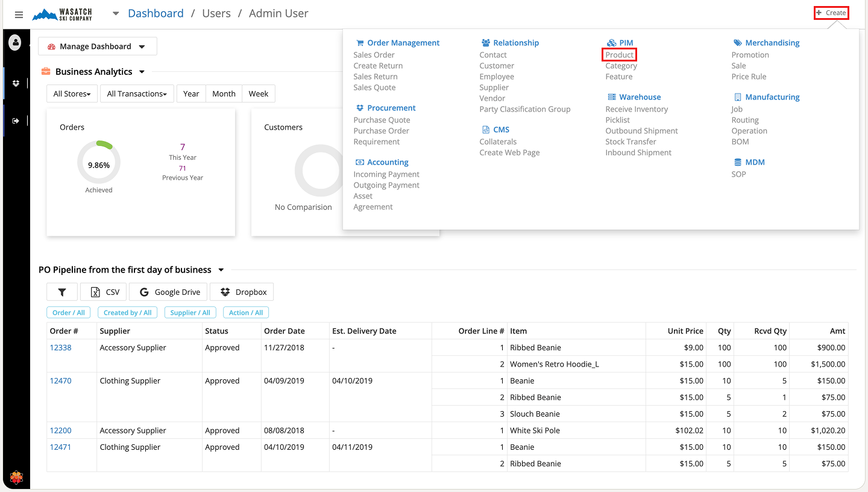Viewport: 868px width, 492px height.
Task: Switch analytics period to Year
Action: point(191,93)
